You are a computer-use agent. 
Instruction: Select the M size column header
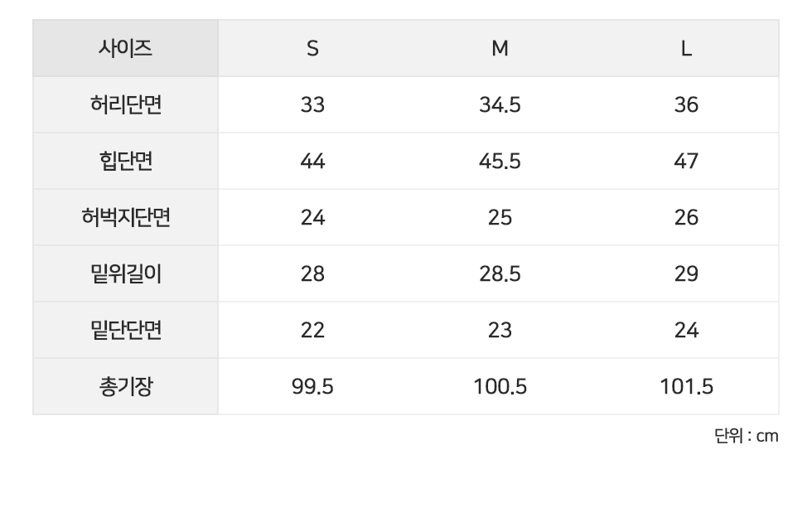tap(500, 49)
